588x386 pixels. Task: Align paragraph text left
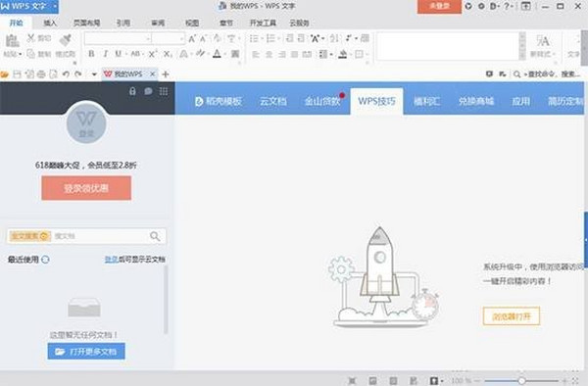point(256,55)
